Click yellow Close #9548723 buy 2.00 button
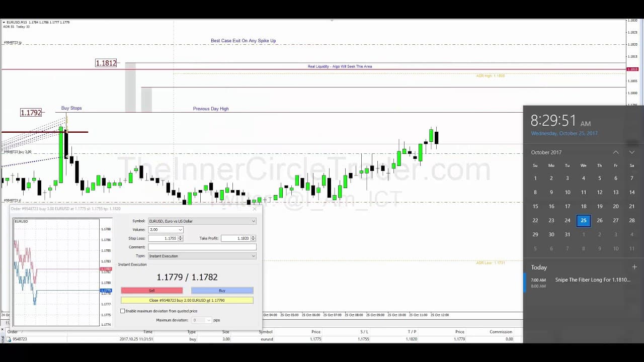The image size is (644, 362). 187,300
